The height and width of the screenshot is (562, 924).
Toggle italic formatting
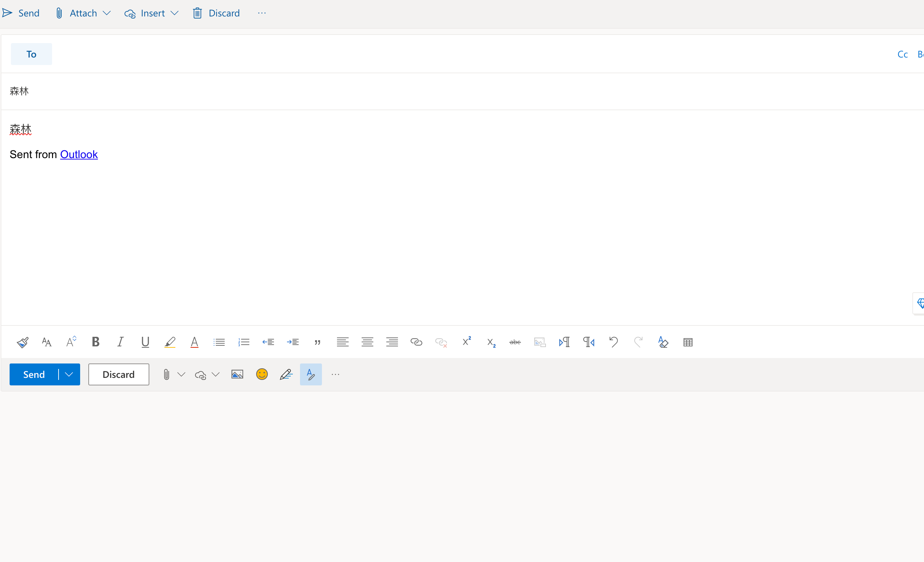coord(120,342)
